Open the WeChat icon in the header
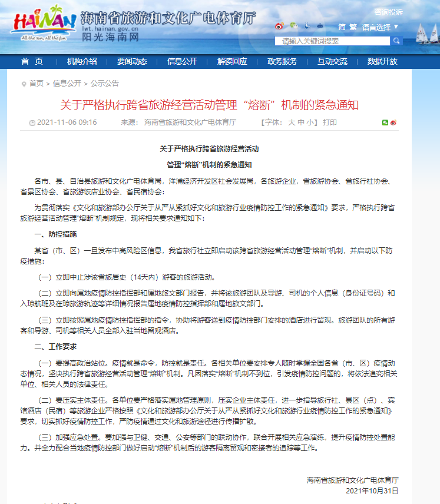The image size is (440, 504). (294, 25)
